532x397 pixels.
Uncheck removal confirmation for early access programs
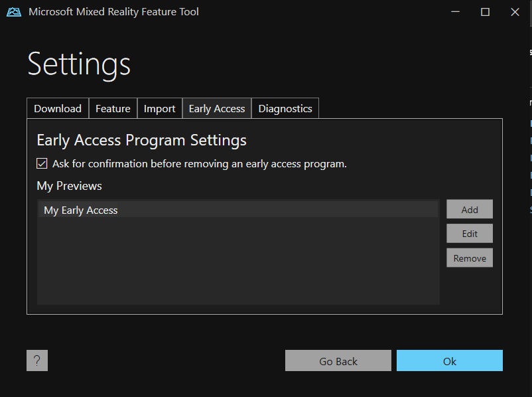tap(42, 163)
